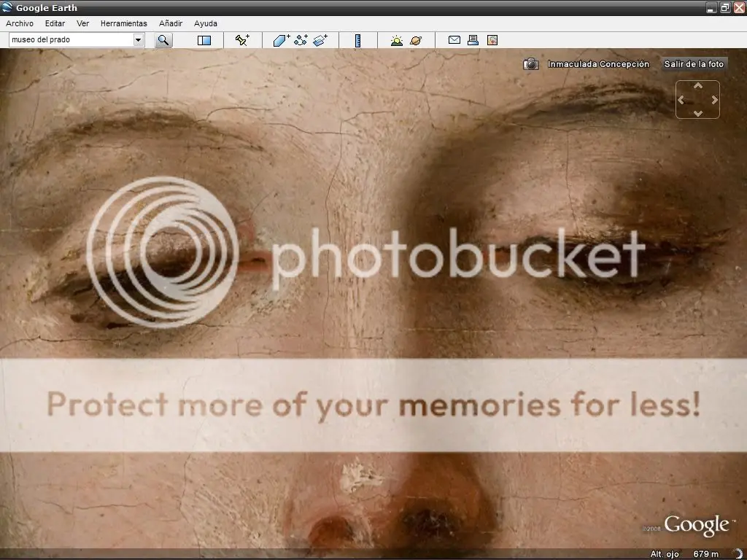Pan the photo left with arrow
Screen dimensions: 747x560
pyautogui.click(x=681, y=99)
